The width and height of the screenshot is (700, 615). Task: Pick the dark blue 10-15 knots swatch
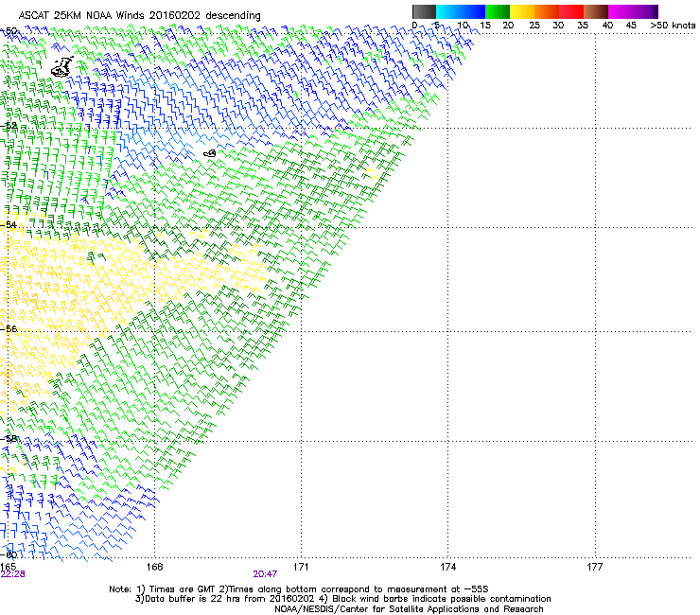coord(474,11)
